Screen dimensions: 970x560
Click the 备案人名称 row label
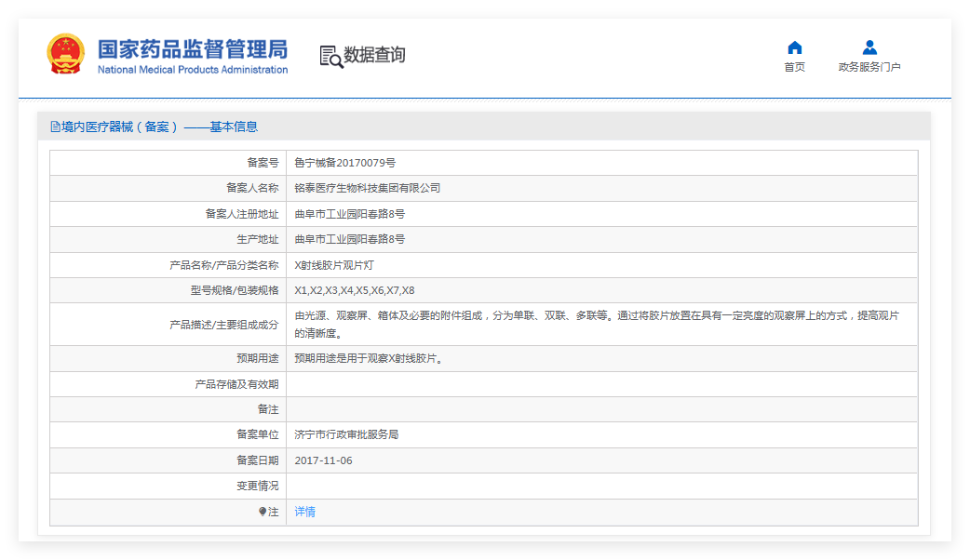[x=252, y=188]
